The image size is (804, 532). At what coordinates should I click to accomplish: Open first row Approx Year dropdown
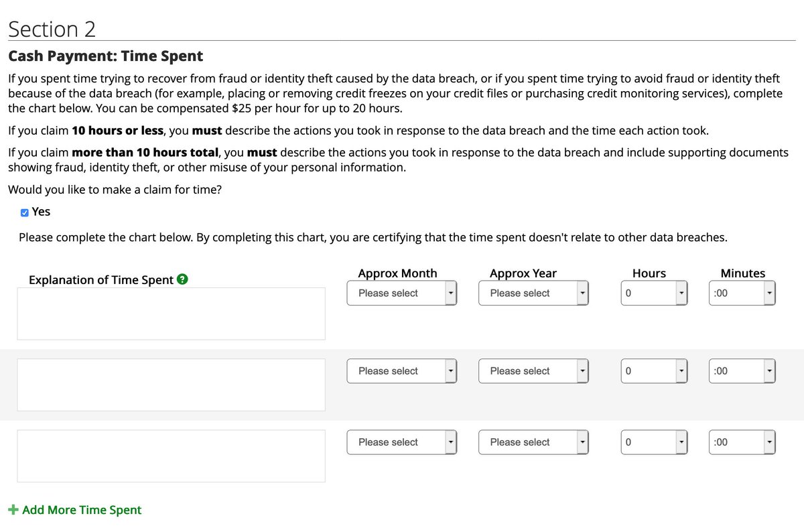point(533,293)
